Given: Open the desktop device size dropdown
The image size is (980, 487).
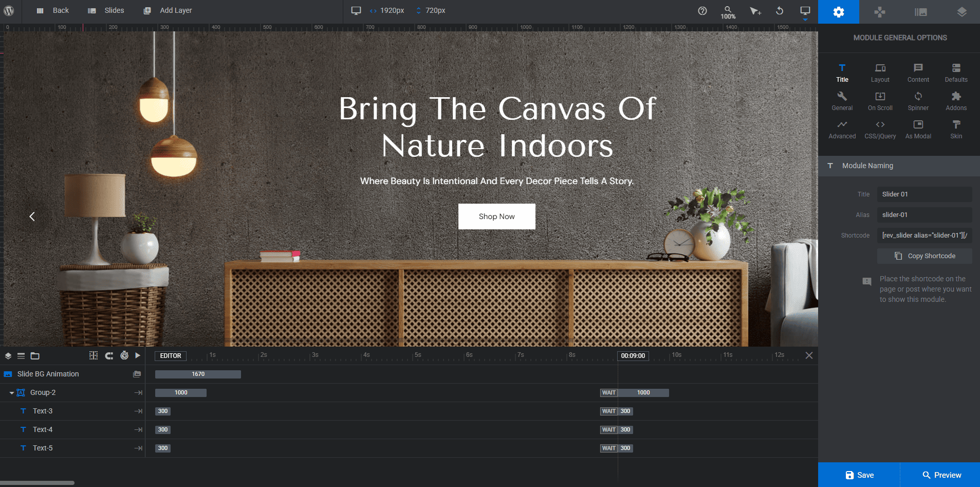Looking at the screenshot, I should pyautogui.click(x=805, y=12).
